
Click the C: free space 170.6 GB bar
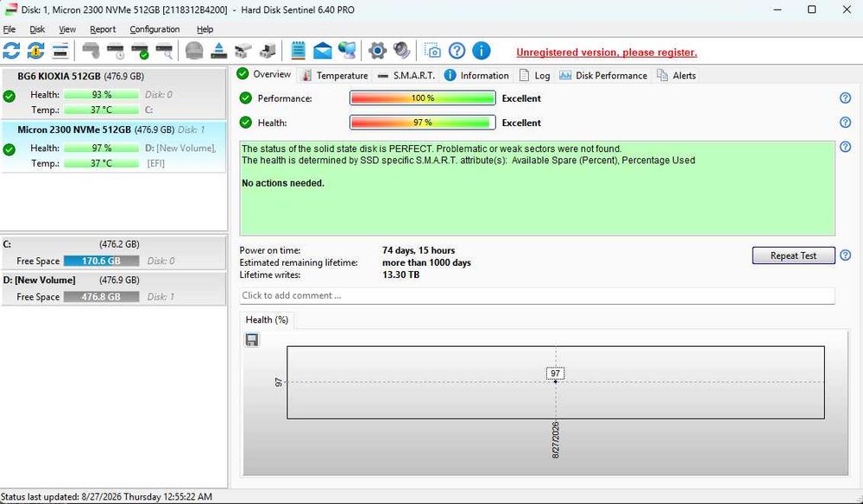click(x=101, y=261)
